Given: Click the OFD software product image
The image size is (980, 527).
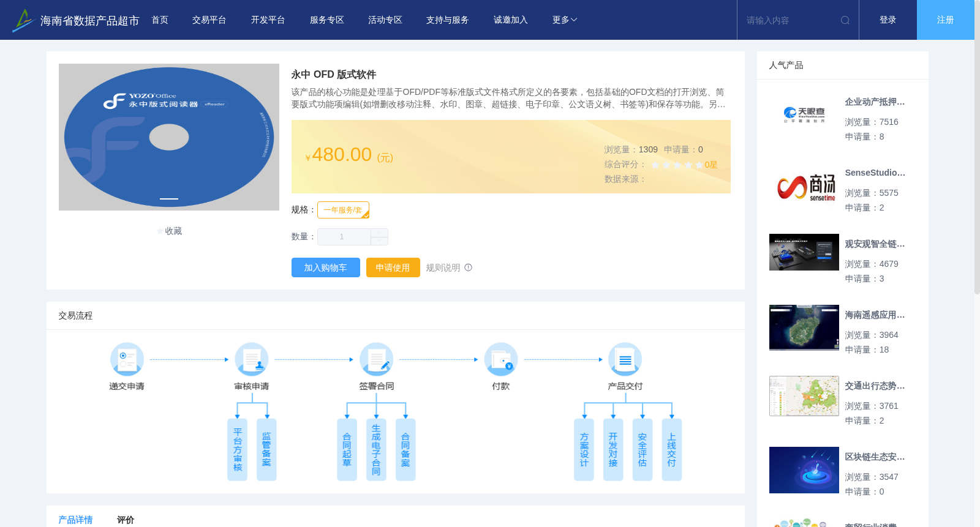Looking at the screenshot, I should coord(169,137).
